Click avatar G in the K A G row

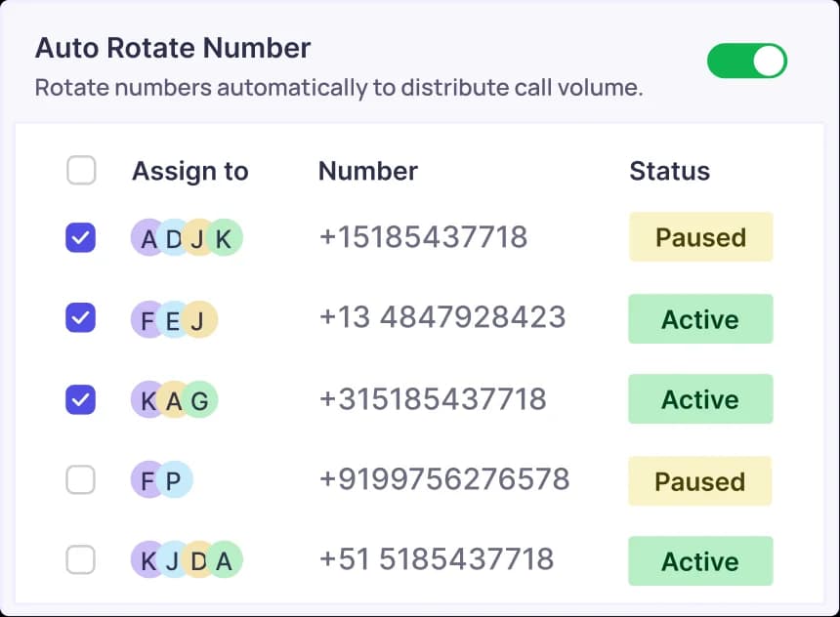coord(199,399)
